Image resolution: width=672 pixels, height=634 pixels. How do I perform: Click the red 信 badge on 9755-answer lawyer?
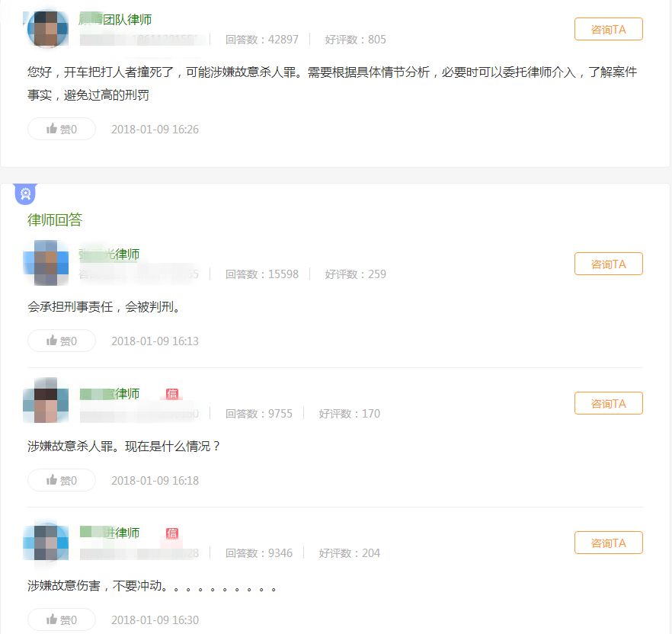(172, 393)
